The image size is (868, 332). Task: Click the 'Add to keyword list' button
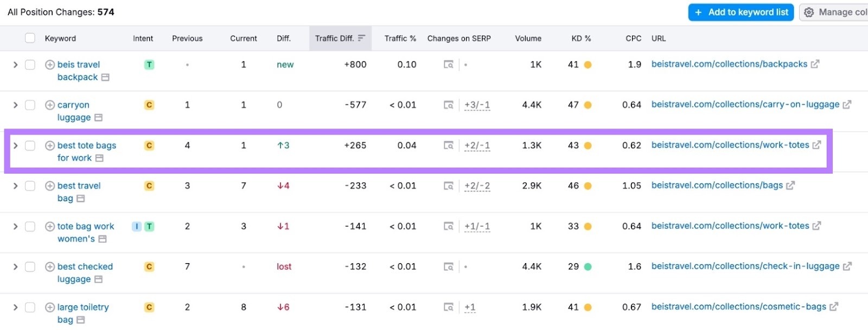coord(741,12)
